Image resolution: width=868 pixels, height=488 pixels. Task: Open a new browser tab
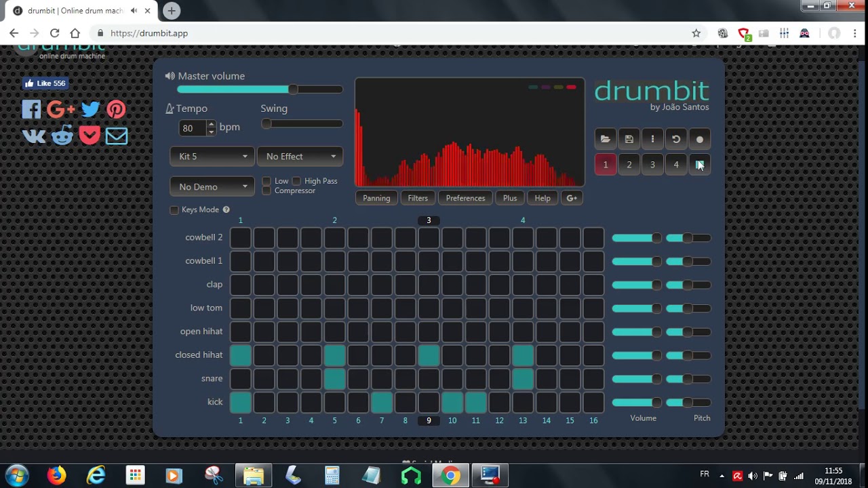coord(172,11)
